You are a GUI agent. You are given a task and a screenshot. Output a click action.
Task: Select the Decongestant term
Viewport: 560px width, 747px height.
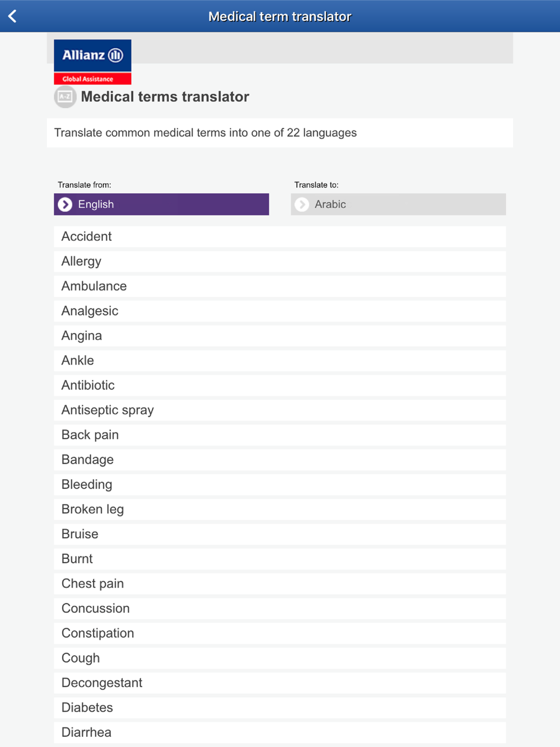point(280,683)
